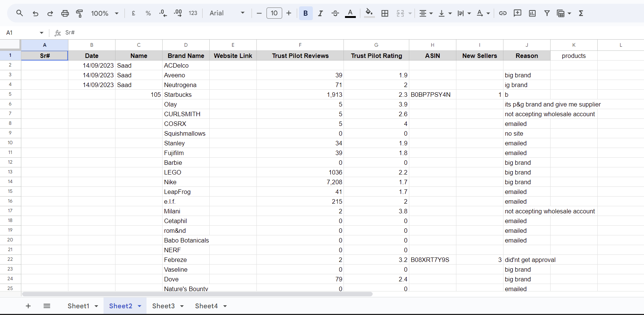The image size is (644, 315).
Task: Add a new sheet
Action: (x=28, y=306)
